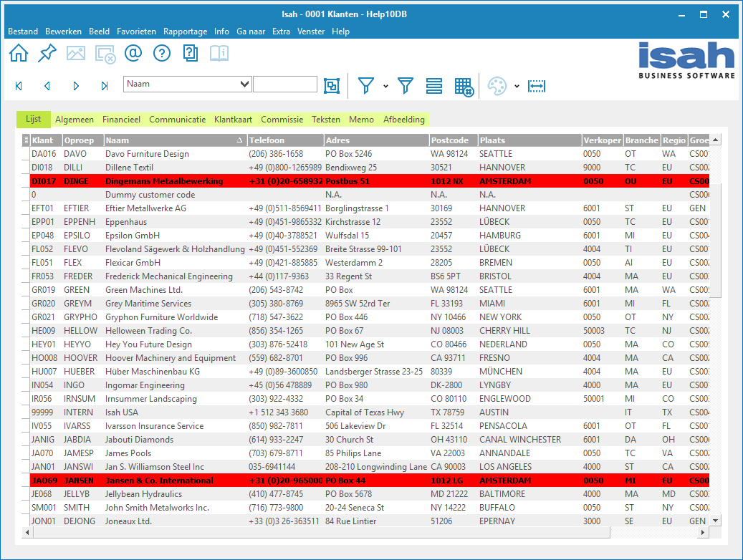743x560 pixels.
Task: Toggle the list rows view icon
Action: (x=434, y=86)
